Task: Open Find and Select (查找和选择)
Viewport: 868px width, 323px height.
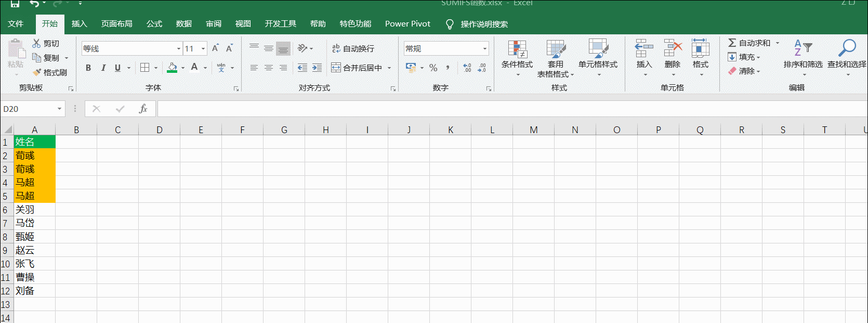Action: click(x=847, y=58)
